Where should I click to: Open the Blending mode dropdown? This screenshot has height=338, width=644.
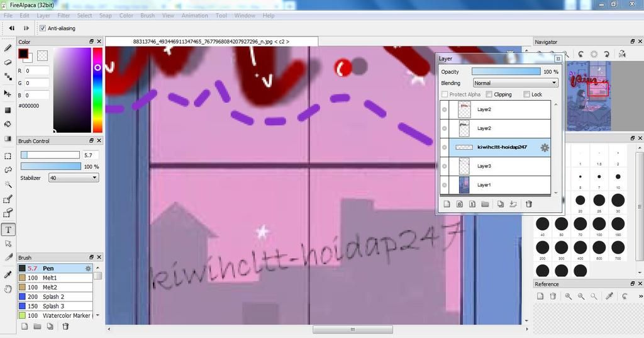515,82
